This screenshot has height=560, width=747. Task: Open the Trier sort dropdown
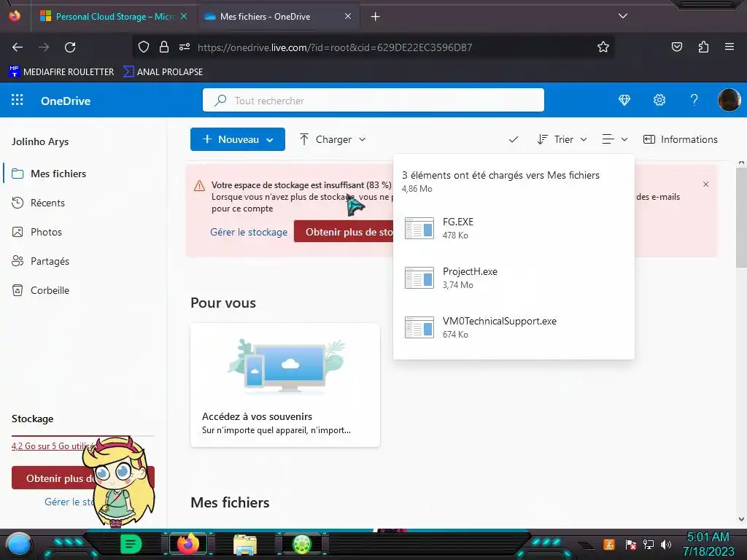click(x=562, y=139)
